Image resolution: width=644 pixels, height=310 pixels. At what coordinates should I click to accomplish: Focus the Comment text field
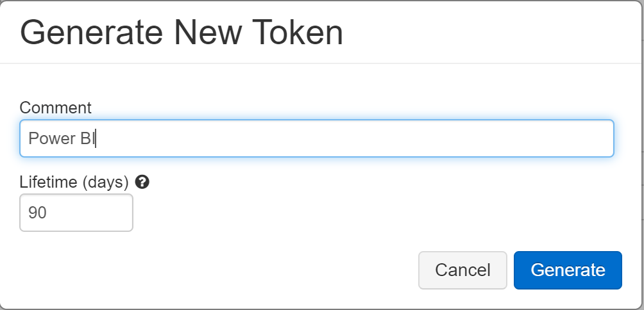pos(317,138)
